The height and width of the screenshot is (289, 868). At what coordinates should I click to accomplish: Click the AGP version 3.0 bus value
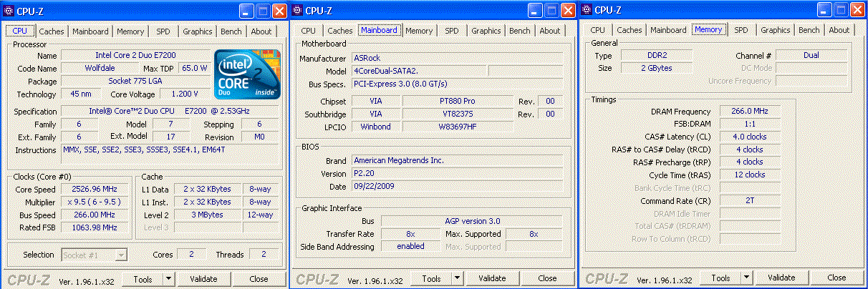(471, 221)
